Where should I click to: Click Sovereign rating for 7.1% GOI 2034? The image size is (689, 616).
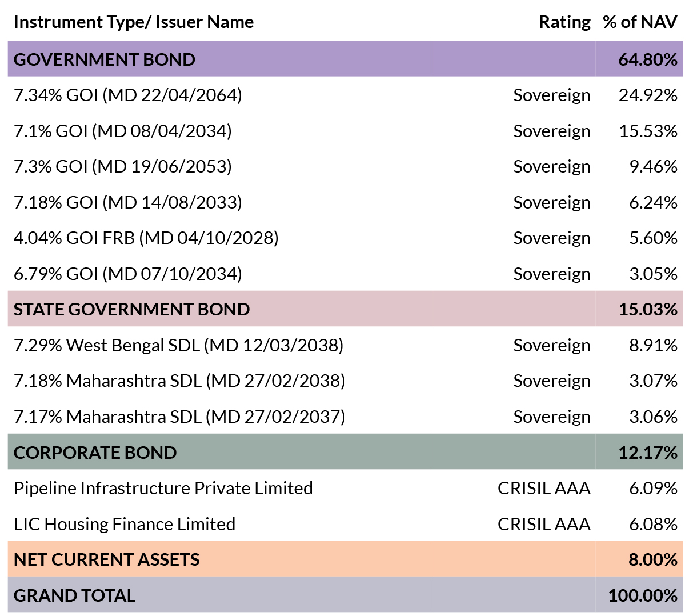click(x=552, y=131)
